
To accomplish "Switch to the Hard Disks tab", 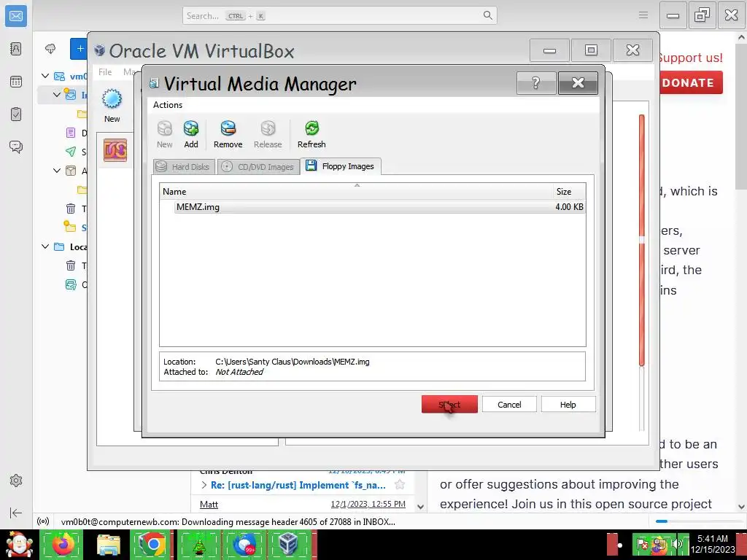I will point(184,167).
